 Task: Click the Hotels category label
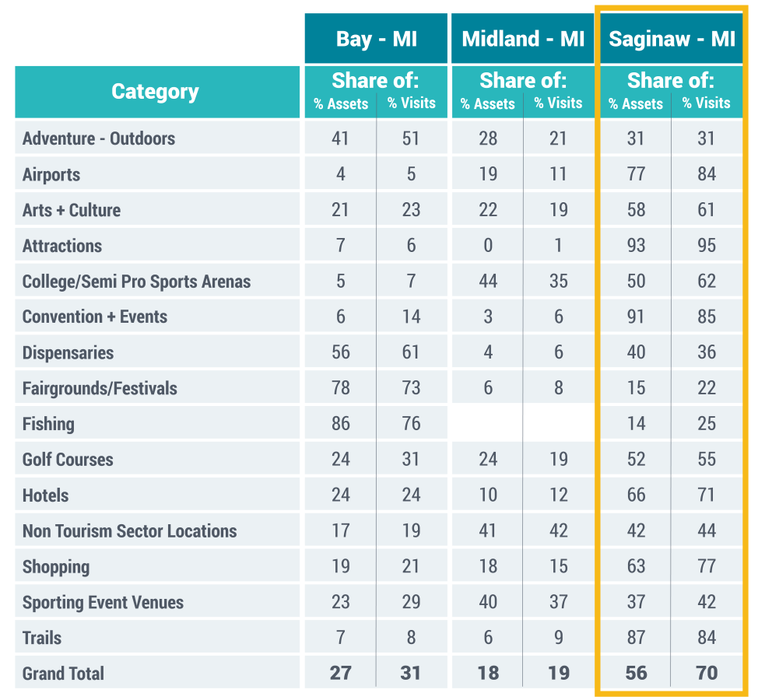(46, 495)
